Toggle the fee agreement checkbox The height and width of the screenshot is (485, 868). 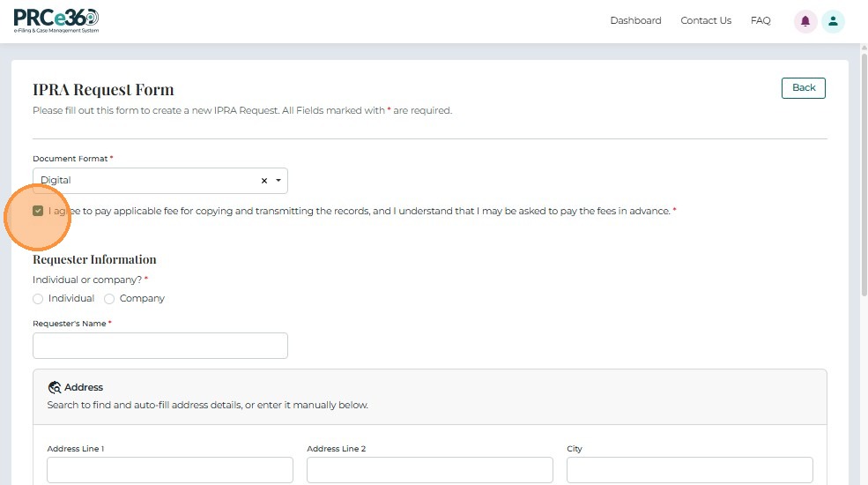coord(38,212)
